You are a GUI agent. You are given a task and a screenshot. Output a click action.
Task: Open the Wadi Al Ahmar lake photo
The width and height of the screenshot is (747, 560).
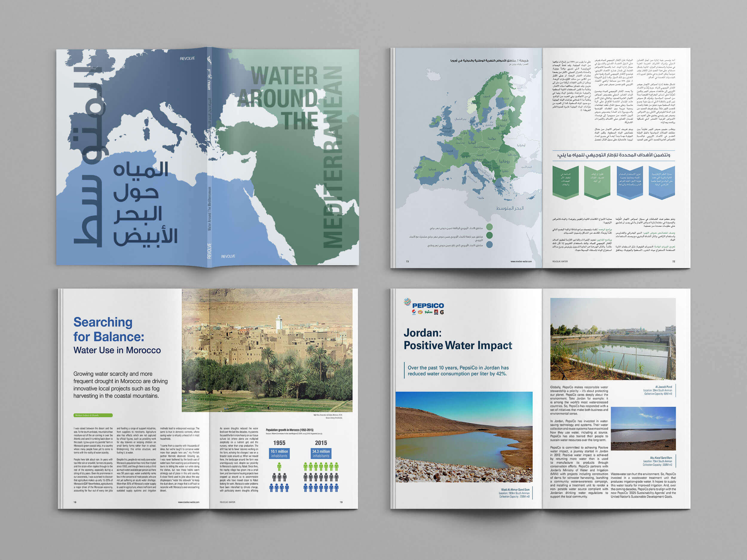[464, 437]
